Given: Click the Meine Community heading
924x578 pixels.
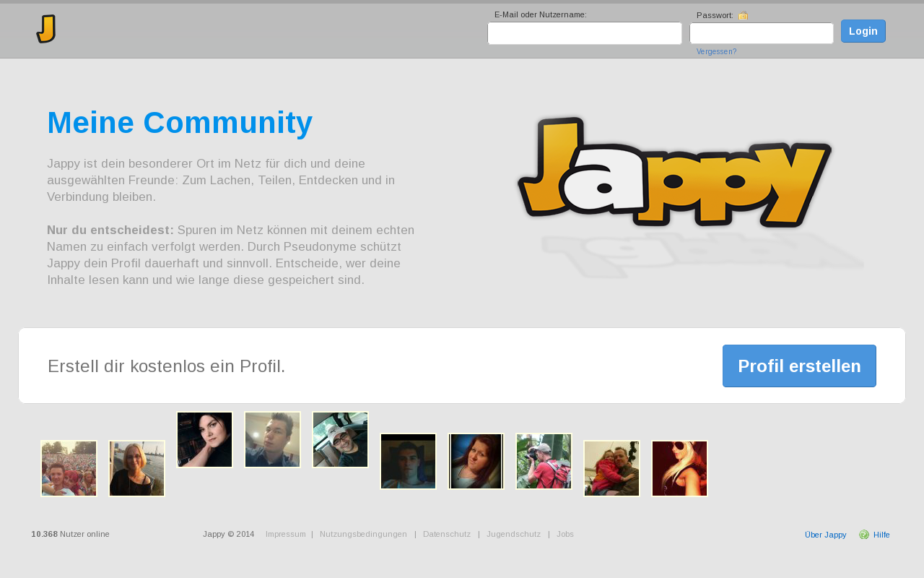Looking at the screenshot, I should click(180, 123).
